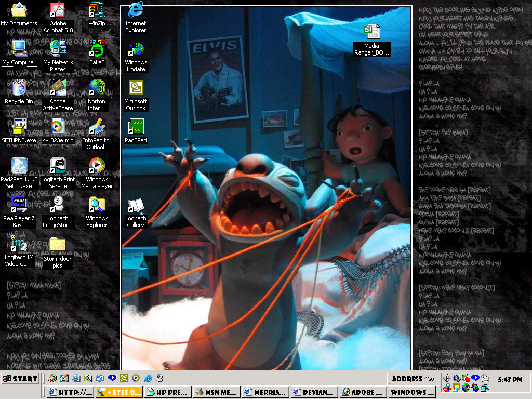Image resolution: width=532 pixels, height=399 pixels.
Task: Switch to the flashing EYES O... taskbar window
Action: click(x=119, y=392)
